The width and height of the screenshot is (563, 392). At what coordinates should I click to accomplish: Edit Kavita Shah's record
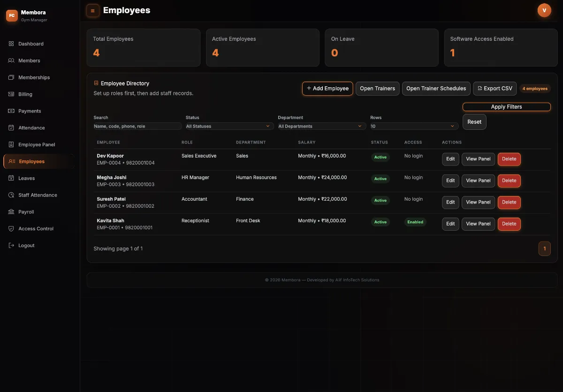pos(450,224)
